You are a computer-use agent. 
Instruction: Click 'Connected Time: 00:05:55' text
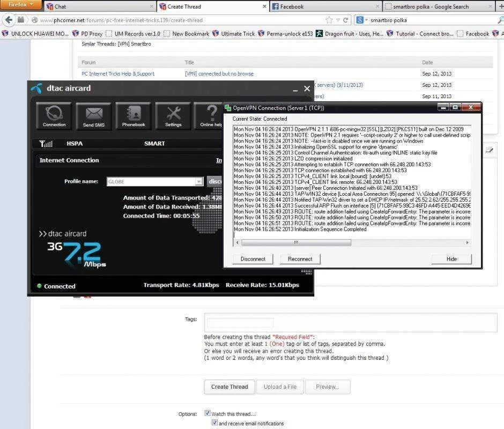tap(161, 216)
